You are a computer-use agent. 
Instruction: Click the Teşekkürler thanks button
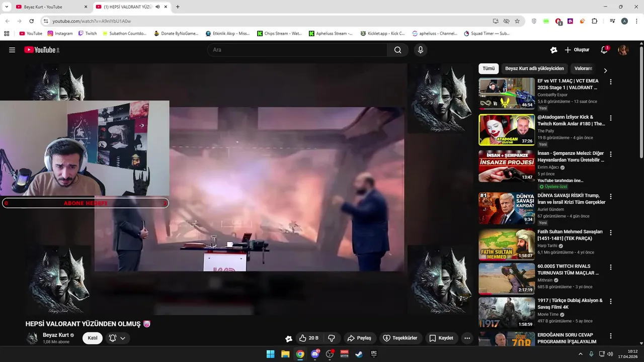[400, 338]
